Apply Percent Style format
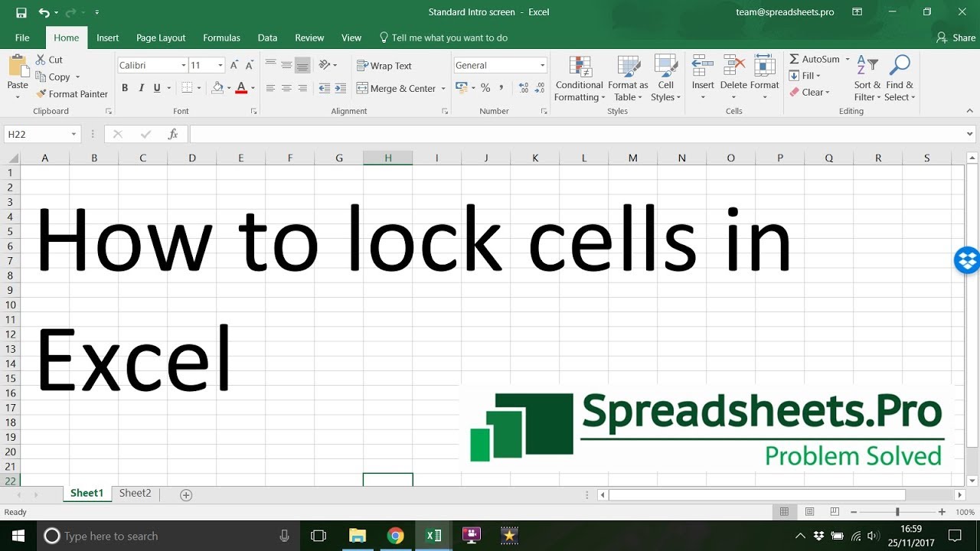This screenshot has height=551, width=980. click(485, 89)
